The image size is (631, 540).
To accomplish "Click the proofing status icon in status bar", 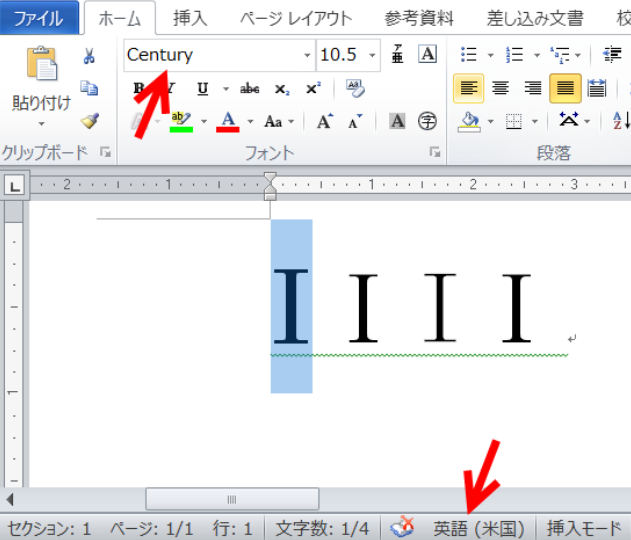I will pyautogui.click(x=403, y=527).
